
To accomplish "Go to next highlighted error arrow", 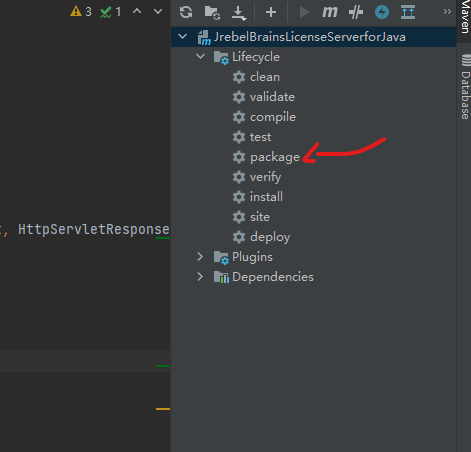I will (x=158, y=12).
